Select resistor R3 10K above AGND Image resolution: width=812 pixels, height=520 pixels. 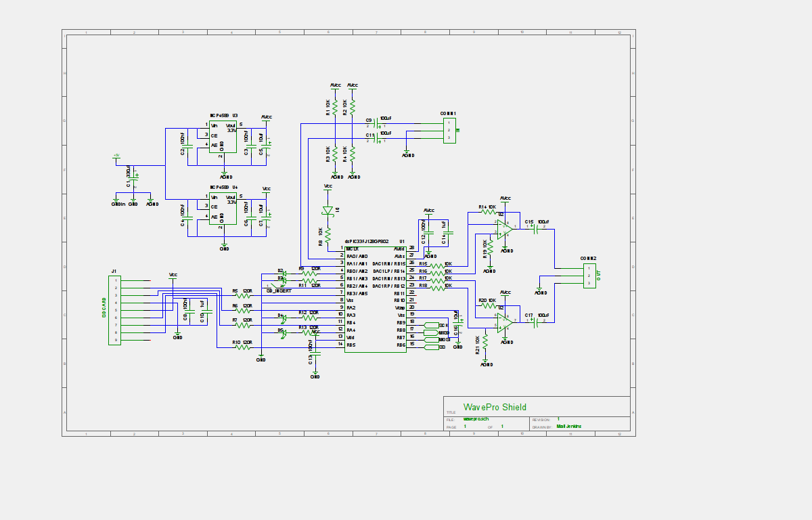point(335,153)
